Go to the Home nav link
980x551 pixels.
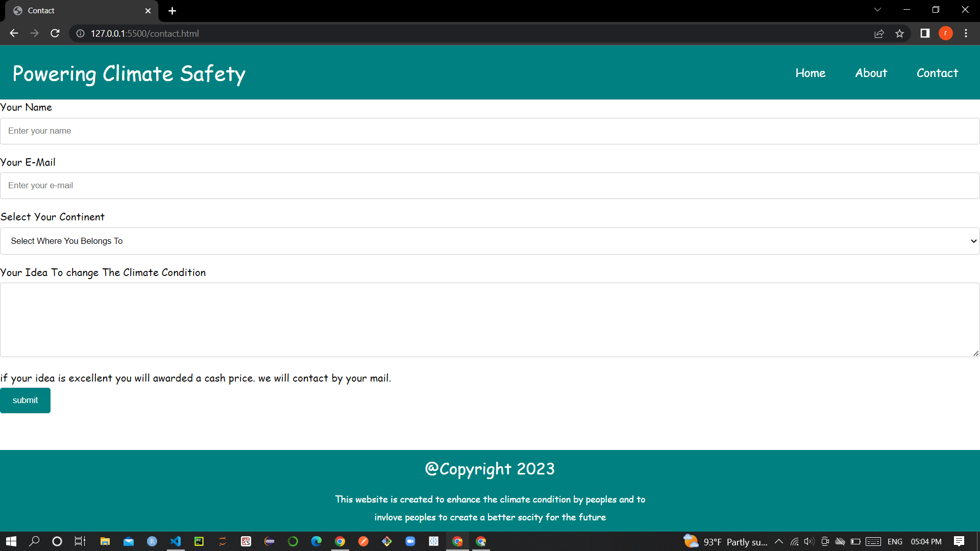point(810,73)
